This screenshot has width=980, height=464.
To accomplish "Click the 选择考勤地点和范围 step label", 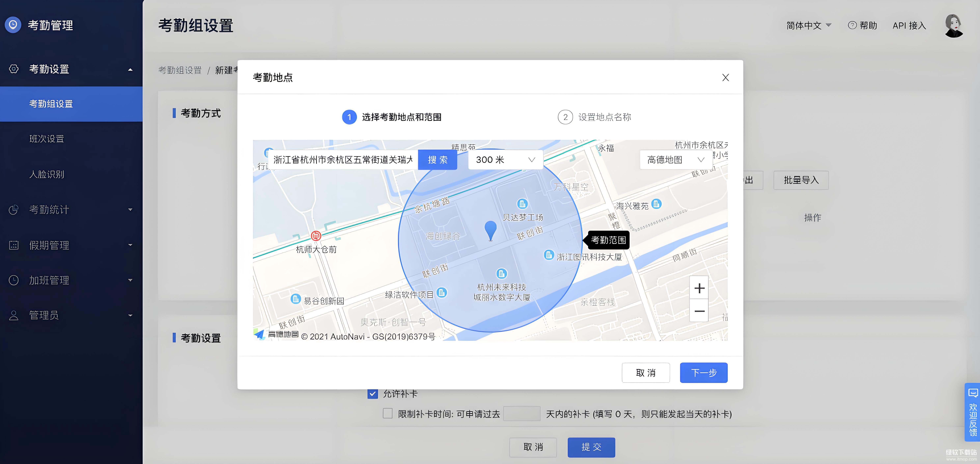I will 401,117.
